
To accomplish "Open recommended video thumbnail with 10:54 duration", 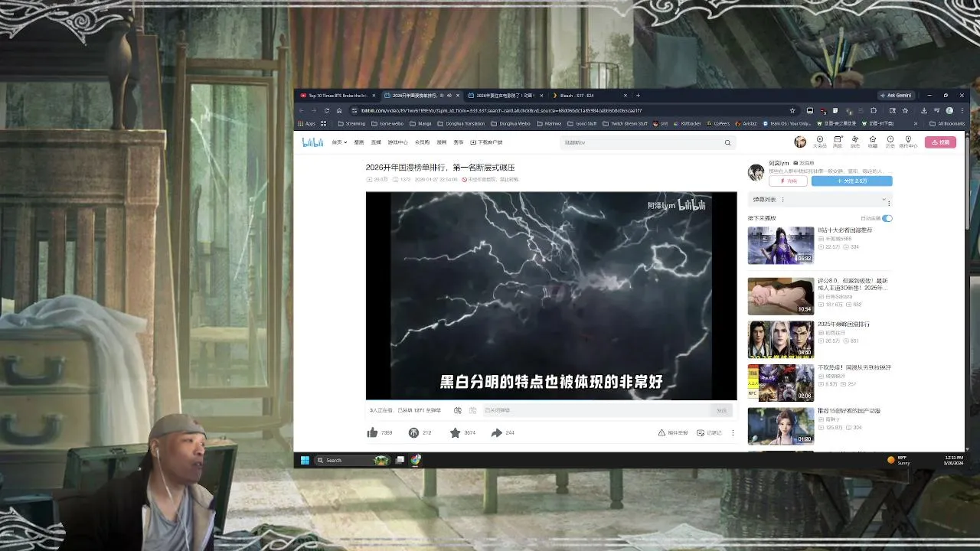I will tap(781, 296).
